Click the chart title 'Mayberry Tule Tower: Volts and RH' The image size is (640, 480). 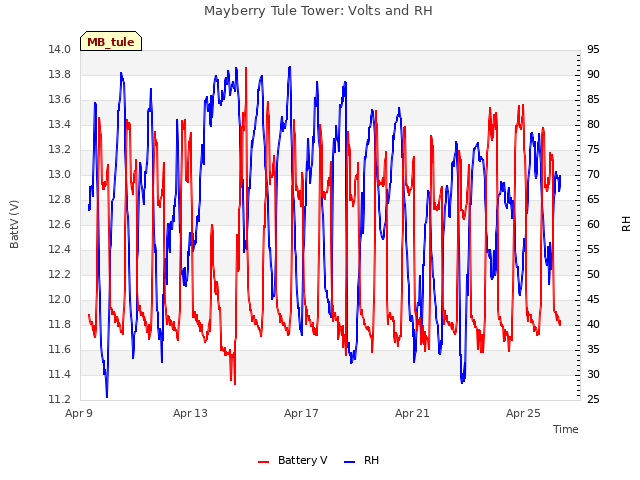318,11
